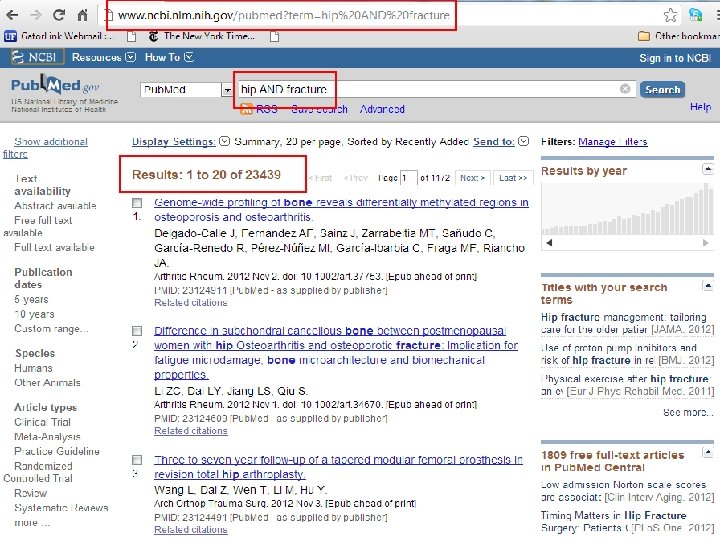Open The New York Times bookmark

[x=202, y=36]
